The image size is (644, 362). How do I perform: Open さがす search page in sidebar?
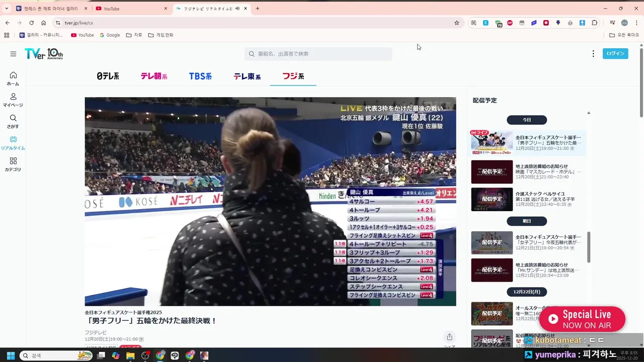13,122
